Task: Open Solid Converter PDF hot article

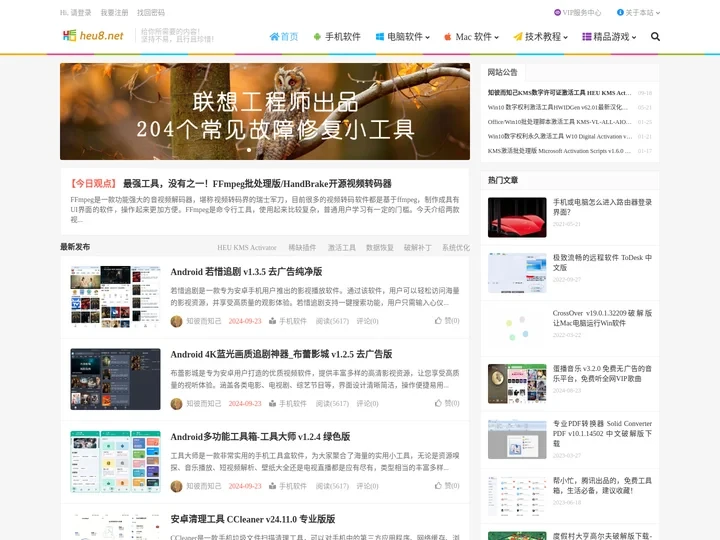Action: coord(602,433)
